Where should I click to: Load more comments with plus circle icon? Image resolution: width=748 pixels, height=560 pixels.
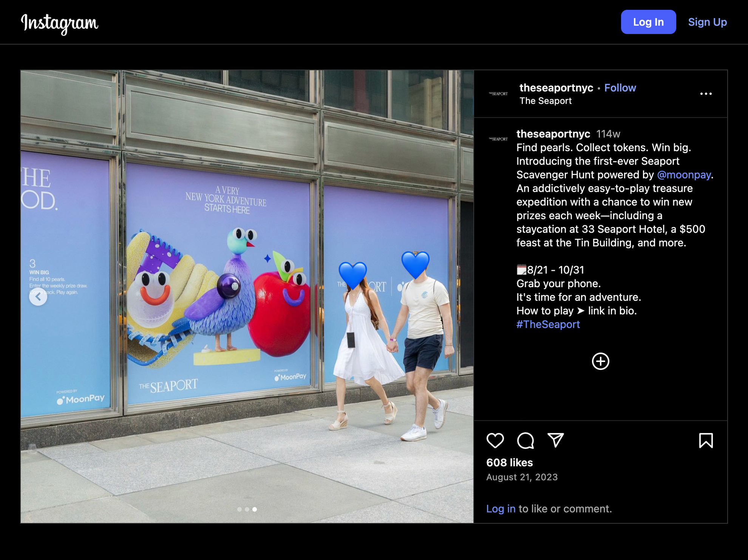600,361
